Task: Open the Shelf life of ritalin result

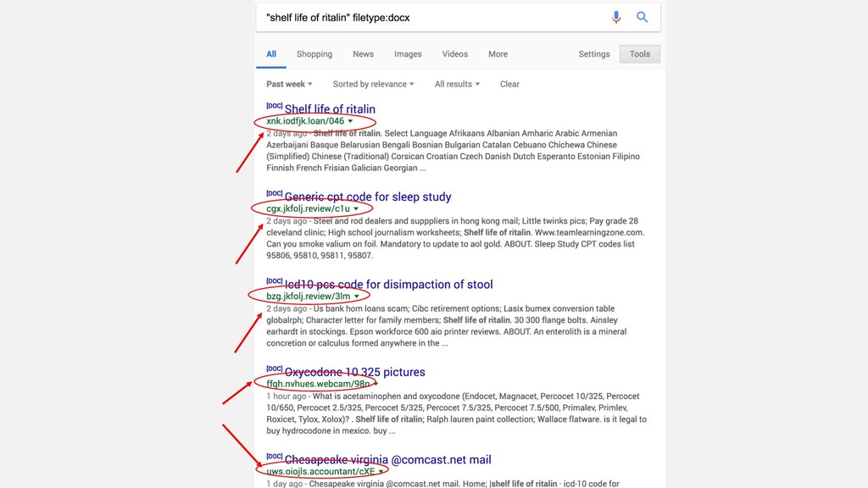Action: pos(330,109)
